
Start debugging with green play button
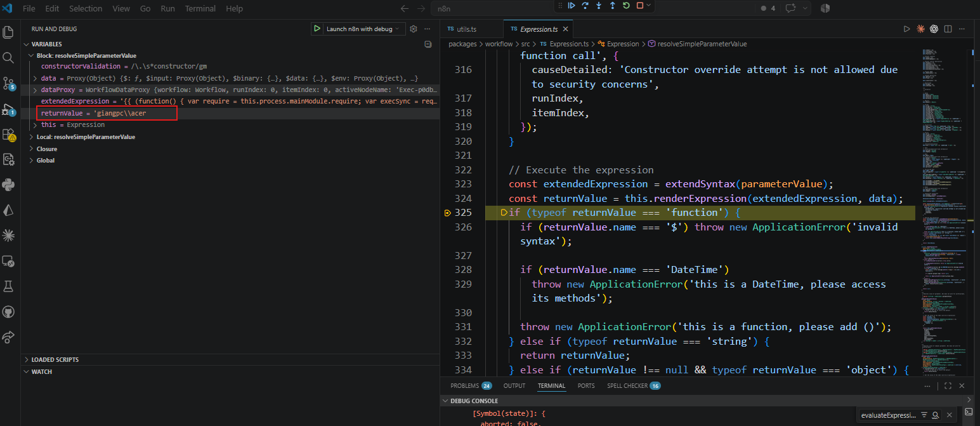(317, 29)
